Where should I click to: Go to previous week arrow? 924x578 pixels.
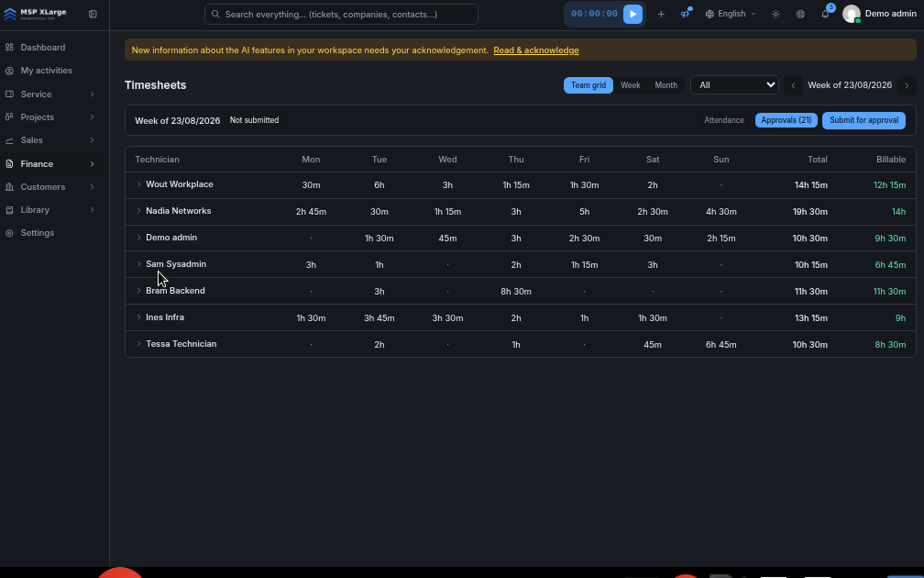tap(793, 85)
